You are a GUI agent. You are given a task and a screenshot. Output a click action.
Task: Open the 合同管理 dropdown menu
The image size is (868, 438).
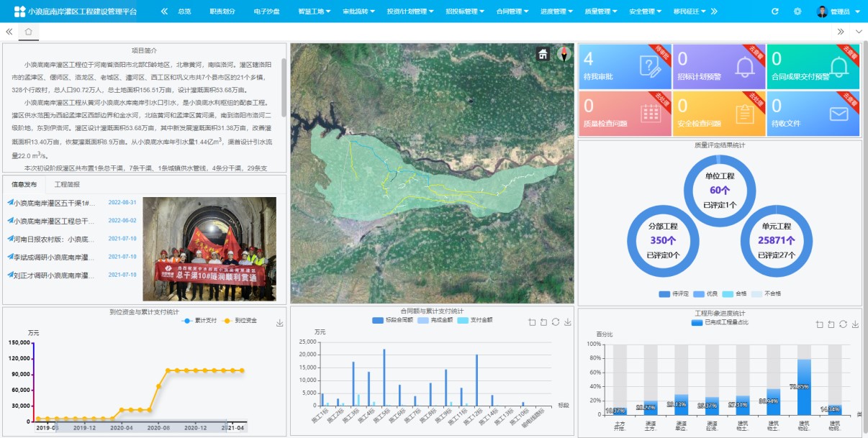[x=512, y=12]
